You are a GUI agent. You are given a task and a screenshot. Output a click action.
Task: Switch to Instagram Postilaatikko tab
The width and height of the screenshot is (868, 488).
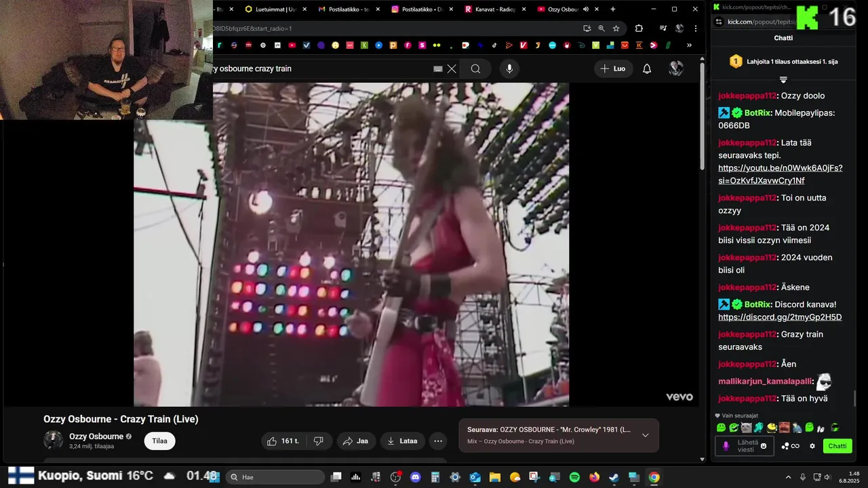[x=421, y=9]
